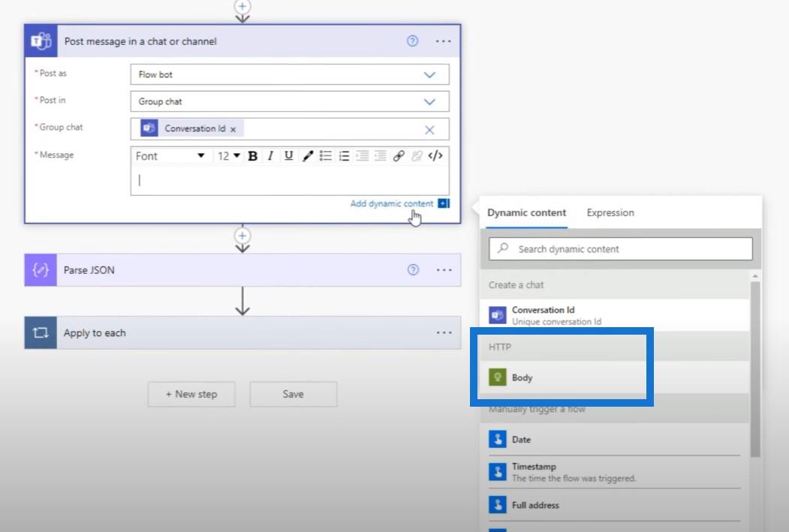Click inside the Message text area
789x532 pixels.
pos(290,180)
